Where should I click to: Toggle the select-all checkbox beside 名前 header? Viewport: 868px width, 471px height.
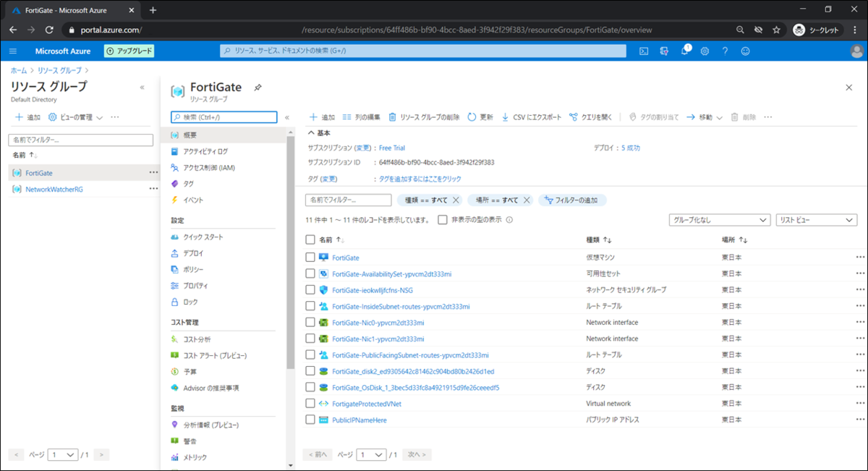tap(310, 239)
